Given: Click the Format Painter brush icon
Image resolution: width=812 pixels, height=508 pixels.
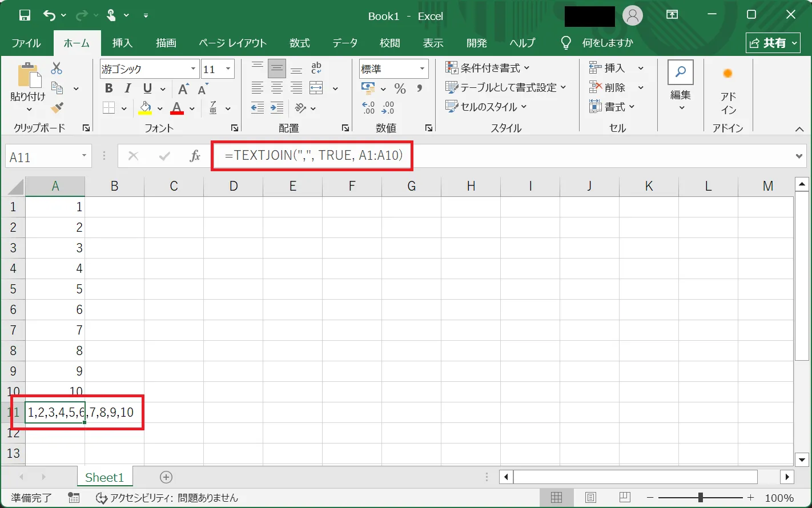Looking at the screenshot, I should (x=57, y=108).
